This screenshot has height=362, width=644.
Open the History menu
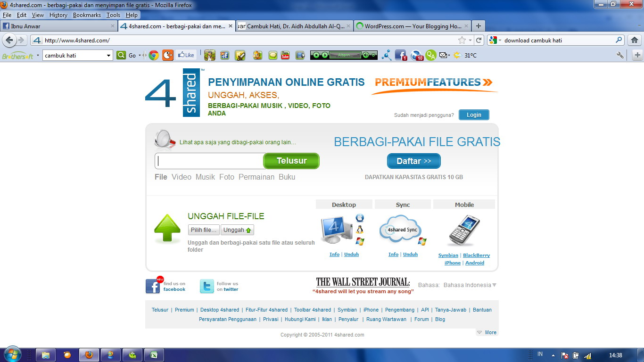(x=58, y=15)
